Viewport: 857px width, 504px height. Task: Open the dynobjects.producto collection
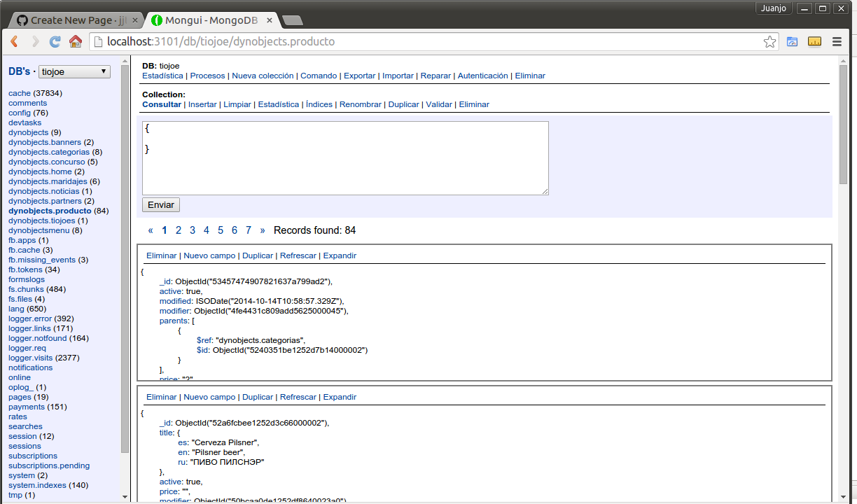pos(50,211)
